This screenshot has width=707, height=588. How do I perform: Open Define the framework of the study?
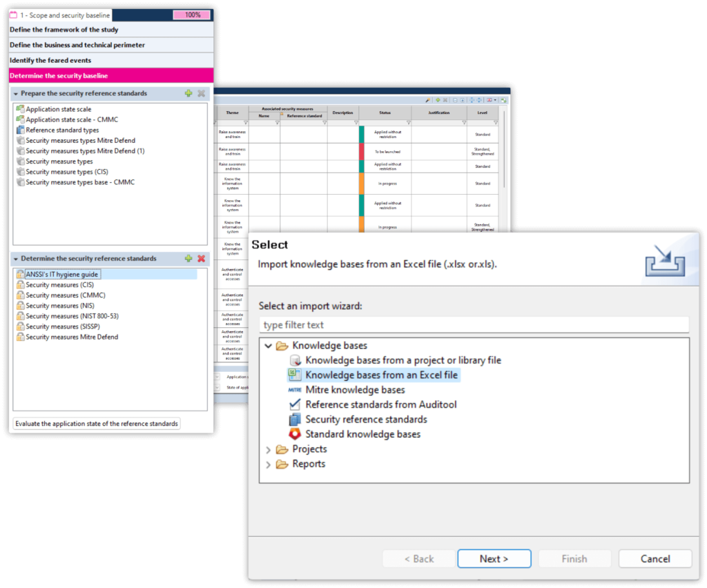point(64,30)
